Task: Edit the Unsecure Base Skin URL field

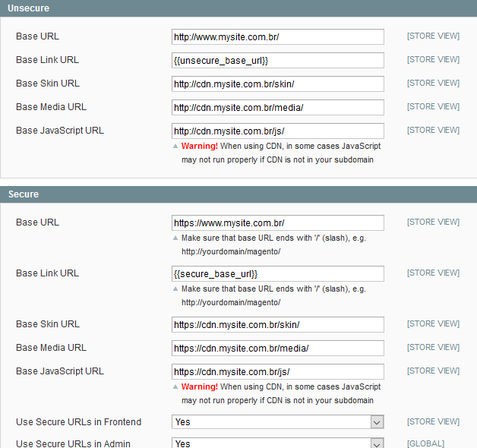Action: pos(278,84)
